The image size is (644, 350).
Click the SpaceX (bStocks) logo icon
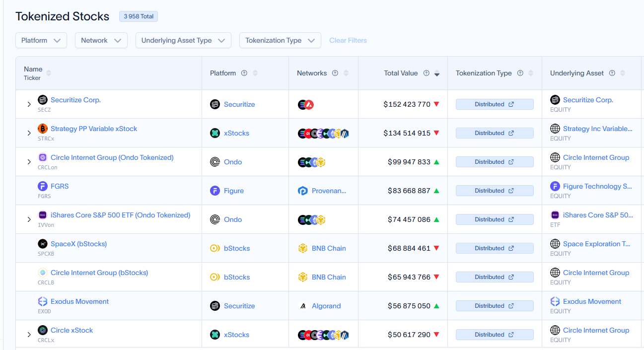point(43,244)
